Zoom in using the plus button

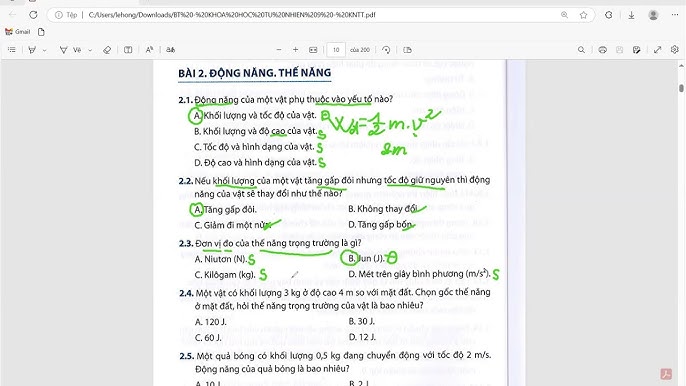tap(295, 50)
